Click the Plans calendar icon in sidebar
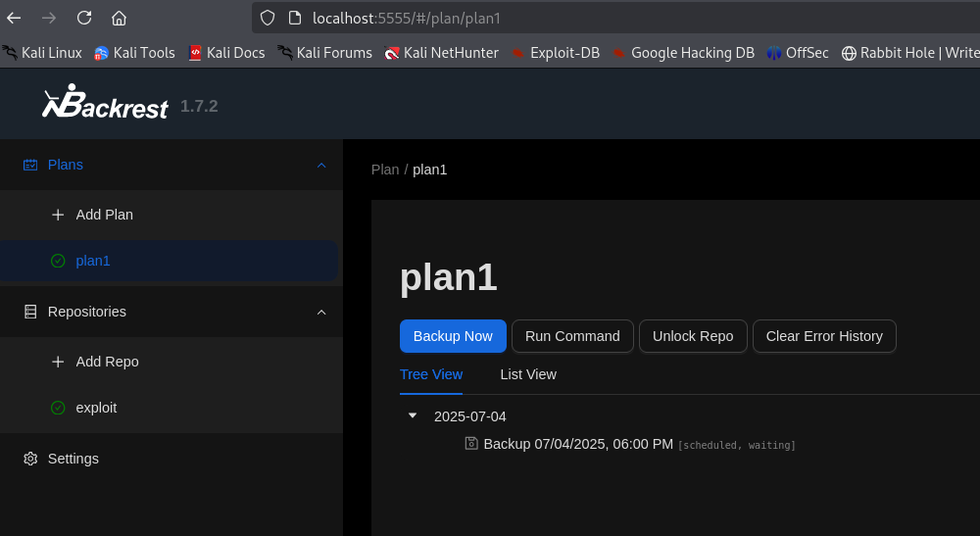The image size is (980, 536). [x=30, y=165]
